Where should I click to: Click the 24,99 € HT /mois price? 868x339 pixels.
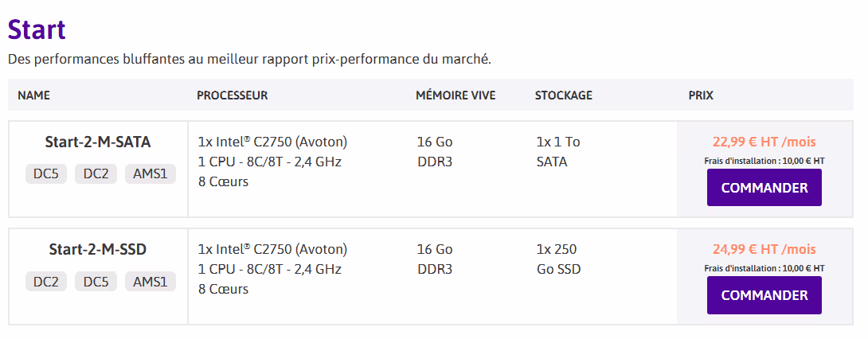(x=764, y=250)
